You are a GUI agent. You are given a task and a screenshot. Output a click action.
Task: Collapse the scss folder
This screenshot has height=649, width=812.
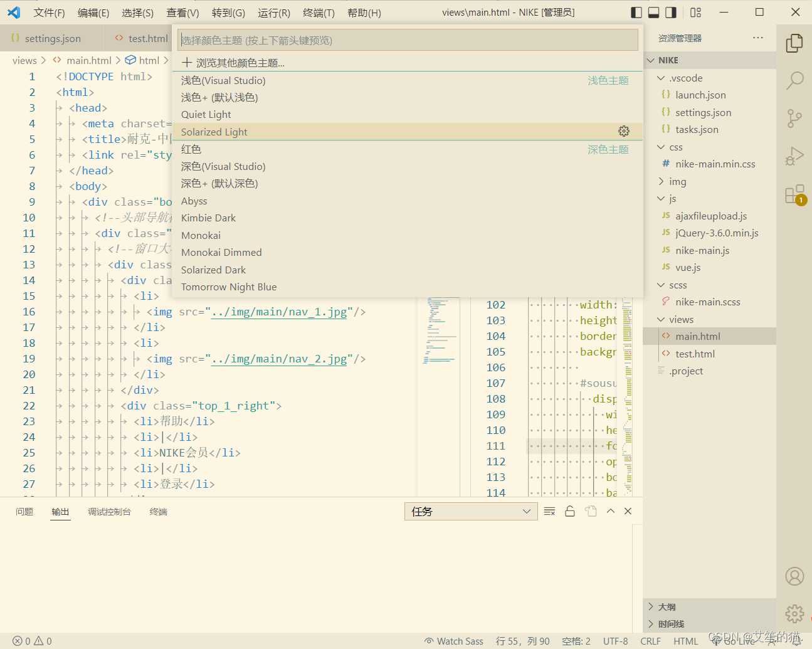709,285
